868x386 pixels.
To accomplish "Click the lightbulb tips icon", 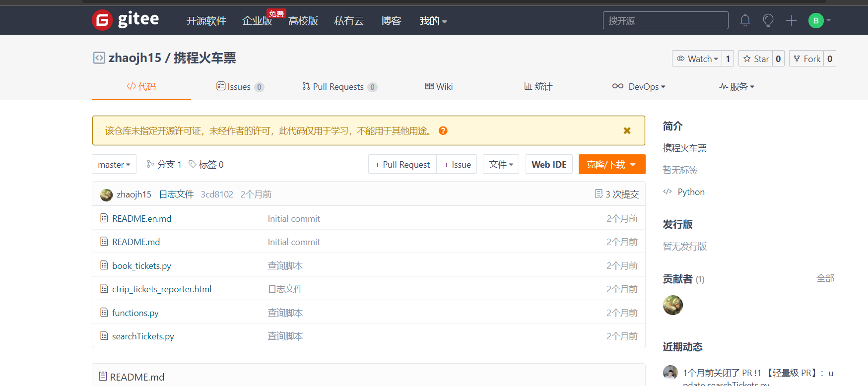I will click(768, 20).
